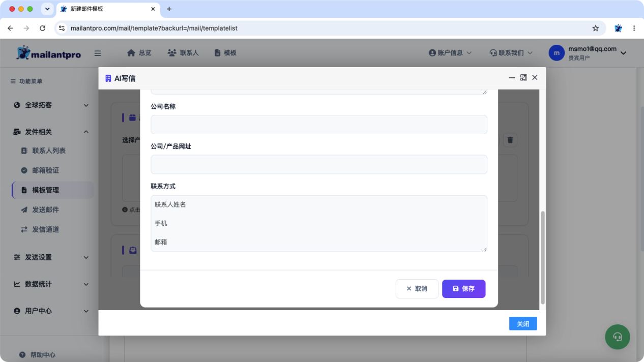644x362 pixels.
Task: Open Chrome three-dot menu
Action: tap(634, 28)
